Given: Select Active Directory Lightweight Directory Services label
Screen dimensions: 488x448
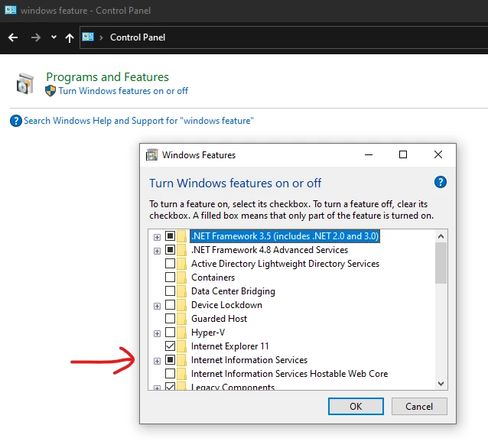Looking at the screenshot, I should click(x=285, y=264).
